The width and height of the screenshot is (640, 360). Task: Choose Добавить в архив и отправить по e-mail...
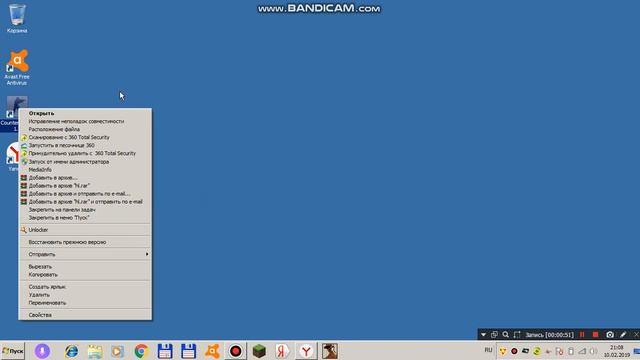point(85,193)
